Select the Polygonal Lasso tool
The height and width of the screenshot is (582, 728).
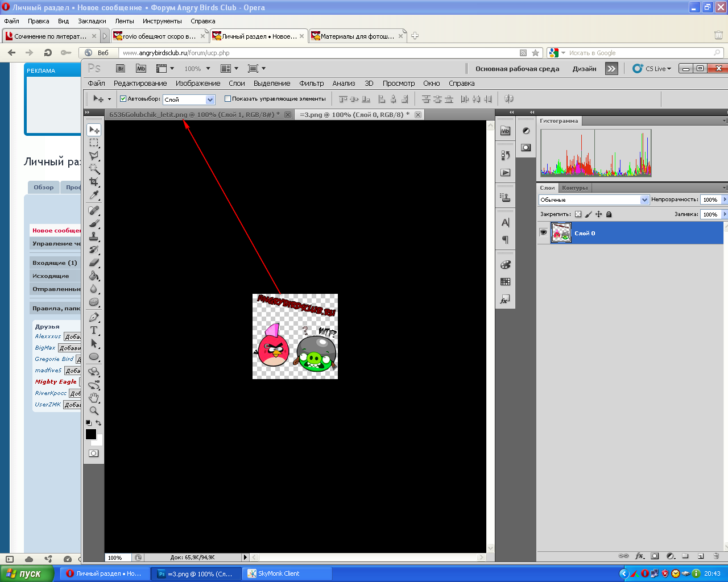pos(94,155)
